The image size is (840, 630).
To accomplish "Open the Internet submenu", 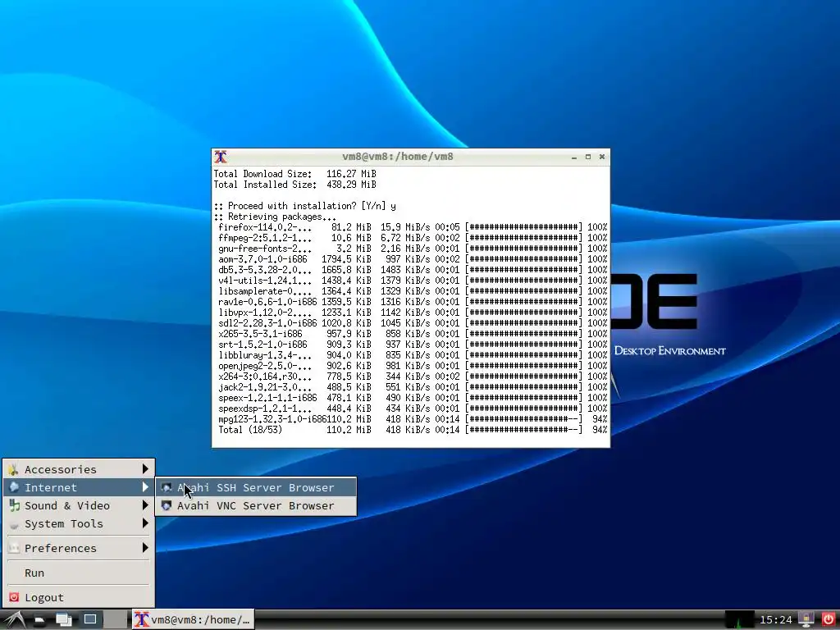I will pyautogui.click(x=79, y=487).
